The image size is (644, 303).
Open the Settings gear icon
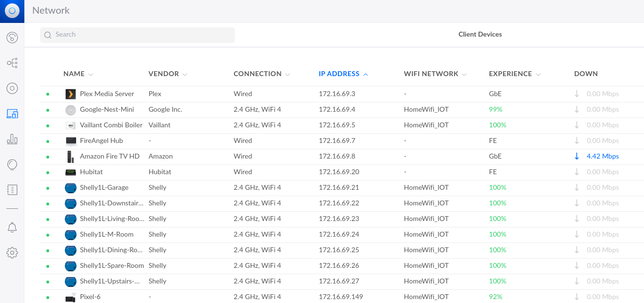12,253
